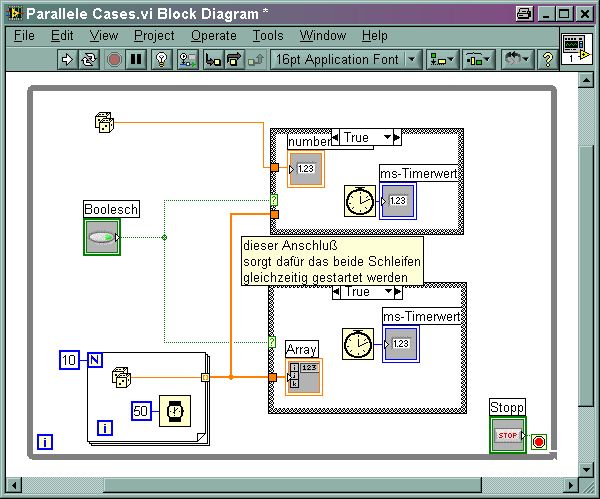
Task: Open the 16pt Application Font dropdown
Action: tap(346, 60)
